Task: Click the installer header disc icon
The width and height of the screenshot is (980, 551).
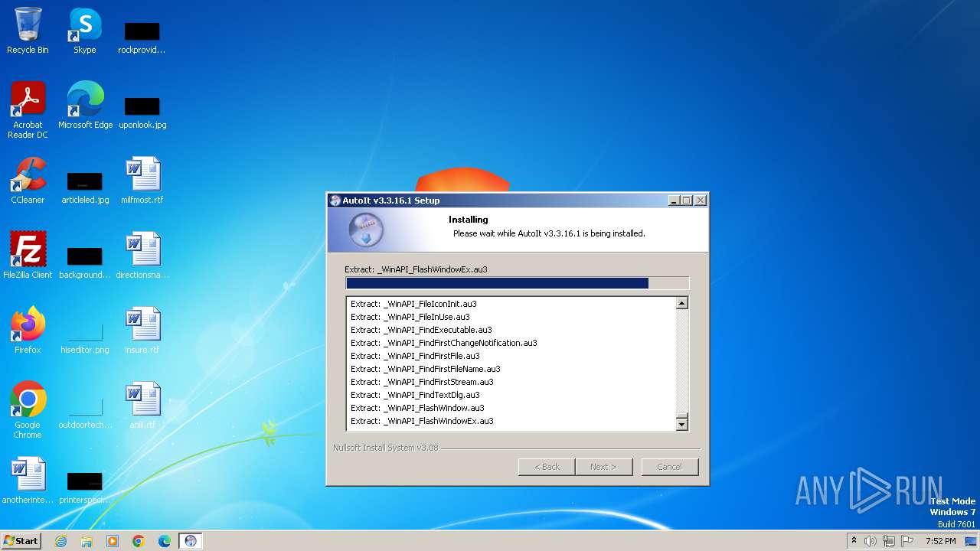Action: coord(366,230)
